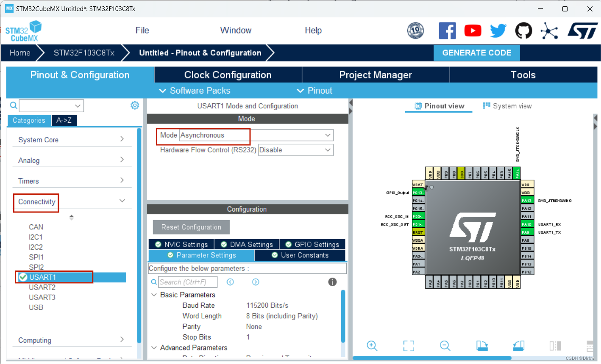The height and width of the screenshot is (364, 601).
Task: Click the search magnifier in left panel
Action: [14, 105]
